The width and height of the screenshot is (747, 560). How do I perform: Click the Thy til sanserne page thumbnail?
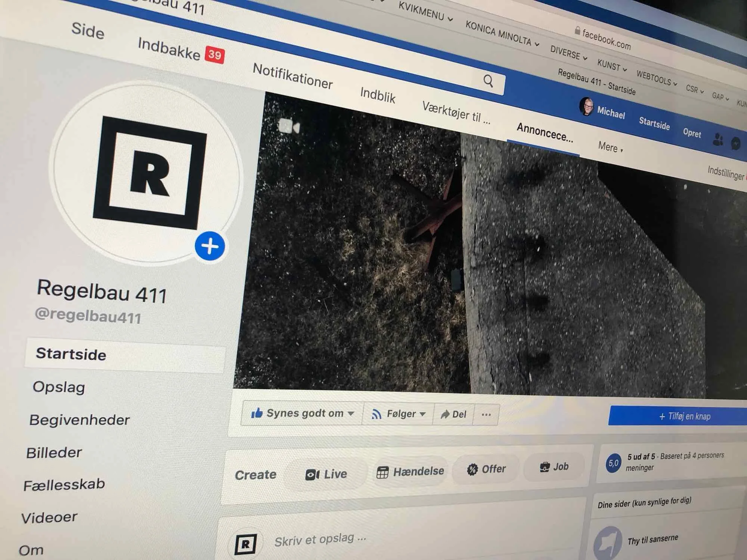pos(608,543)
